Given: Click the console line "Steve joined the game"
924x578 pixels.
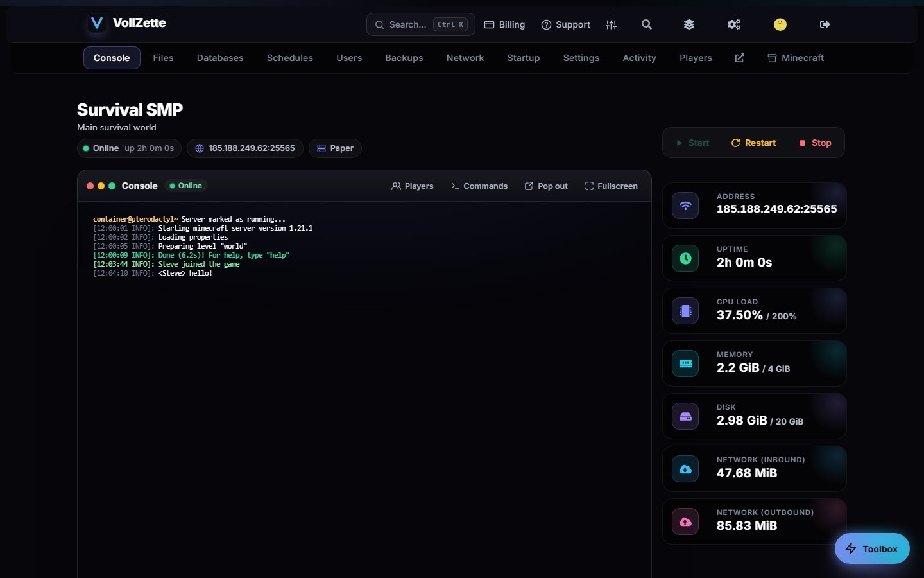Looking at the screenshot, I should (199, 264).
